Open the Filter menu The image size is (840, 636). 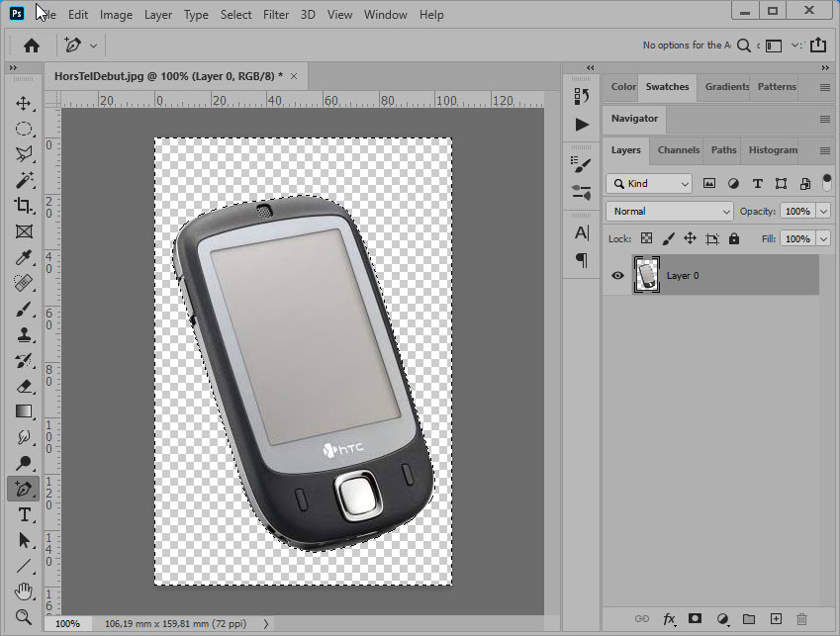coord(276,15)
